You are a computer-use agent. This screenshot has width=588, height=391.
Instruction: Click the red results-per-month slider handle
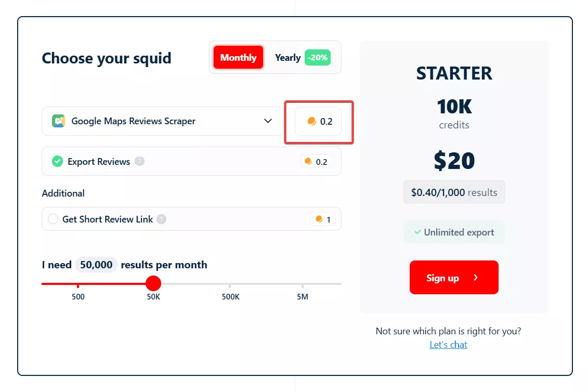tap(153, 283)
